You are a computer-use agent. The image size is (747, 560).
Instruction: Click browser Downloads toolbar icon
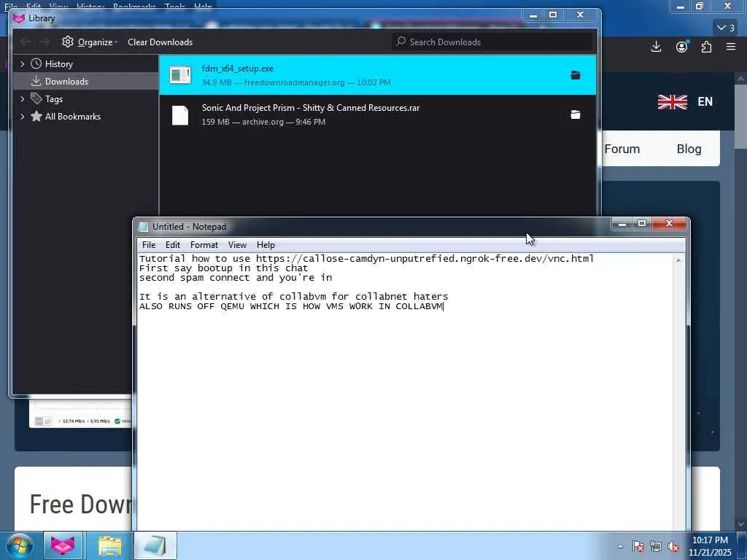(x=656, y=47)
